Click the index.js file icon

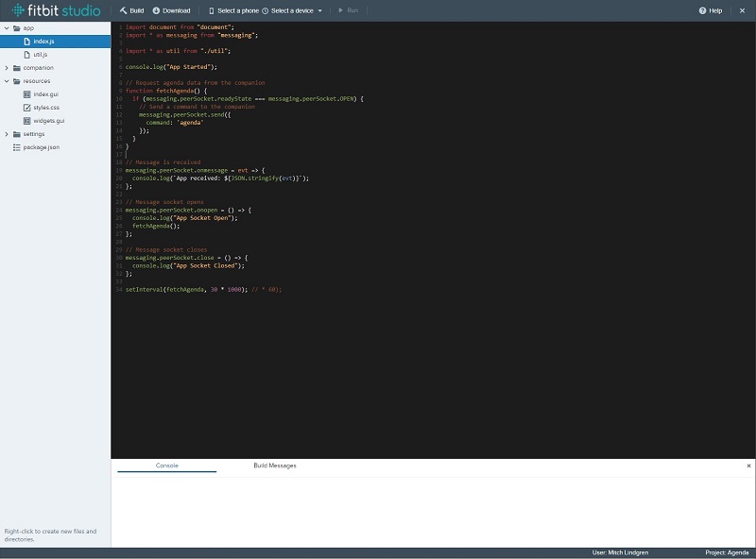[x=27, y=42]
